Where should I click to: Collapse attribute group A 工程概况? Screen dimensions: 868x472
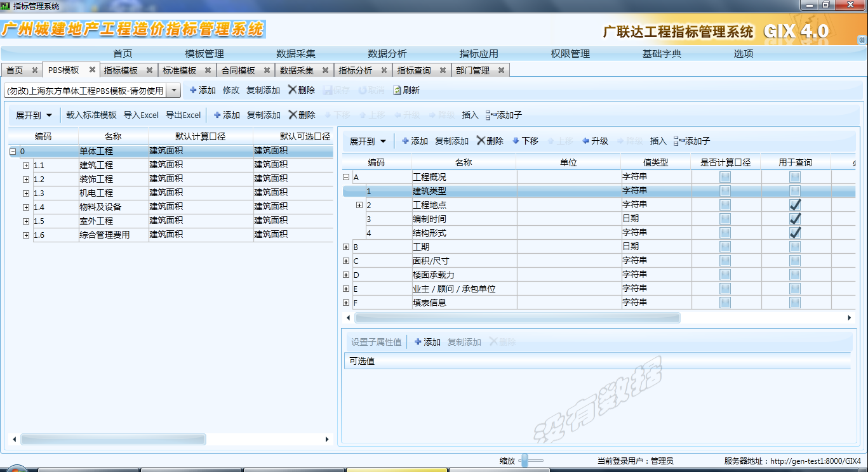pyautogui.click(x=346, y=178)
